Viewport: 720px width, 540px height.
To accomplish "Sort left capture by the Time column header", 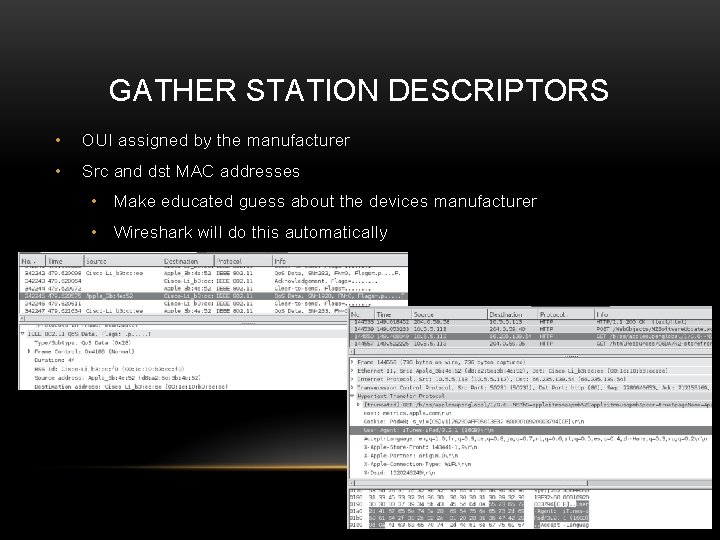I will 64,261.
